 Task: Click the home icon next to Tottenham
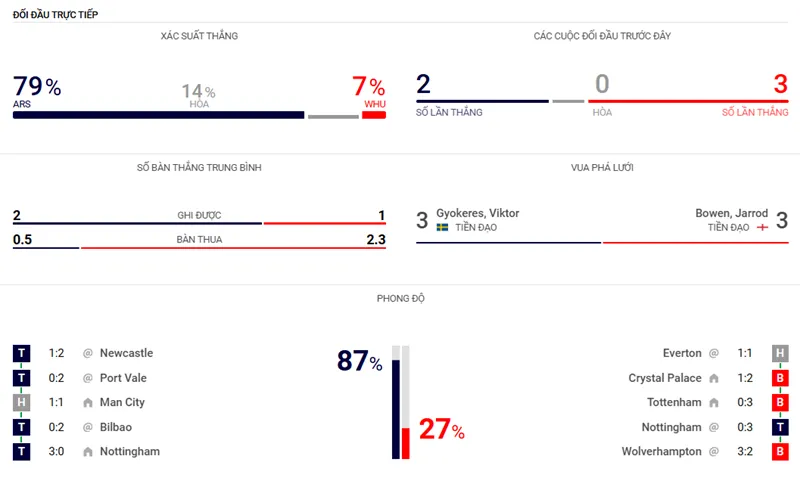pos(714,403)
